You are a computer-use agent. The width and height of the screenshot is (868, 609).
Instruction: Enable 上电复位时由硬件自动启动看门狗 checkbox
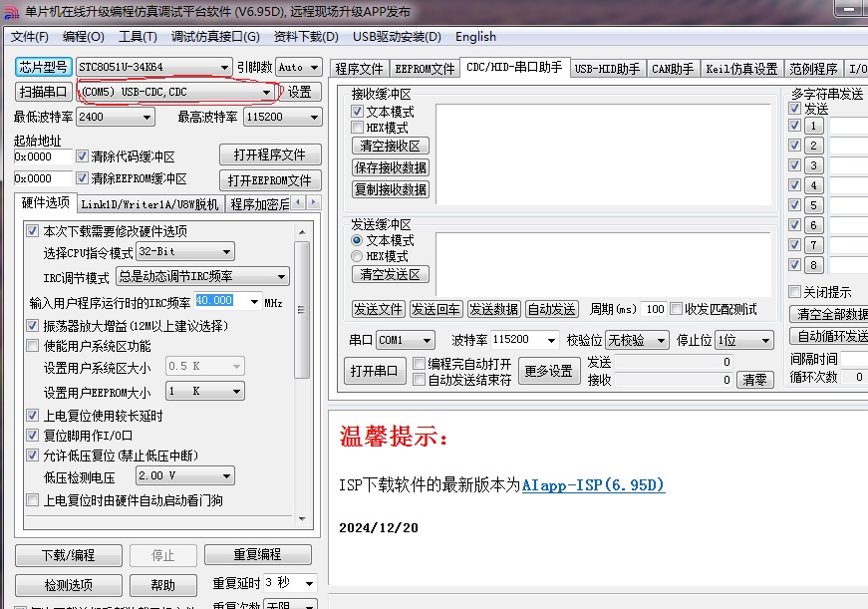click(32, 500)
